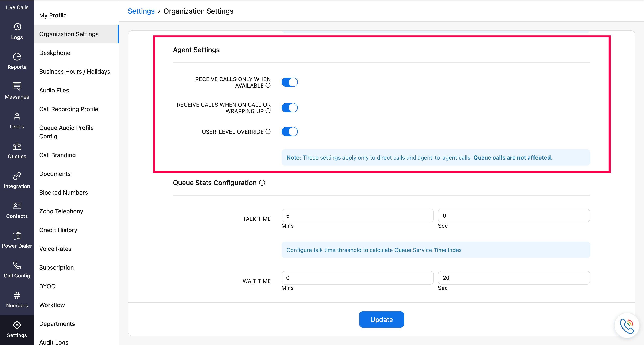Open Call Recording Profile settings
Viewport: 644px width, 345px height.
tap(69, 109)
